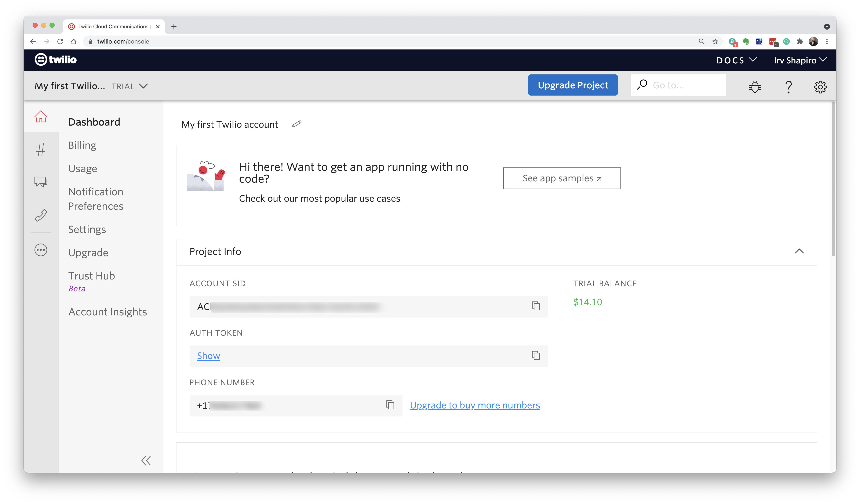The height and width of the screenshot is (504, 860).
Task: Open the All Products ellipsis icon
Action: pyautogui.click(x=41, y=250)
